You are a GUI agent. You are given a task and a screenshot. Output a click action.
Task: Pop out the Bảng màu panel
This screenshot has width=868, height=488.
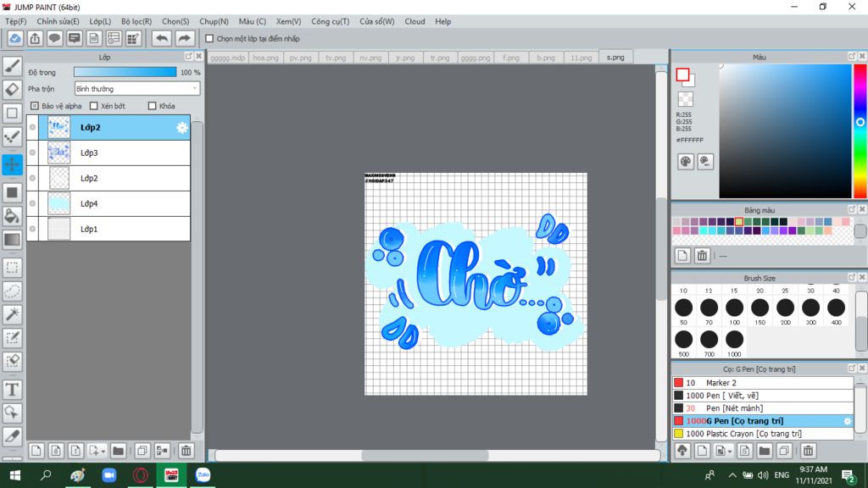pyautogui.click(x=852, y=210)
